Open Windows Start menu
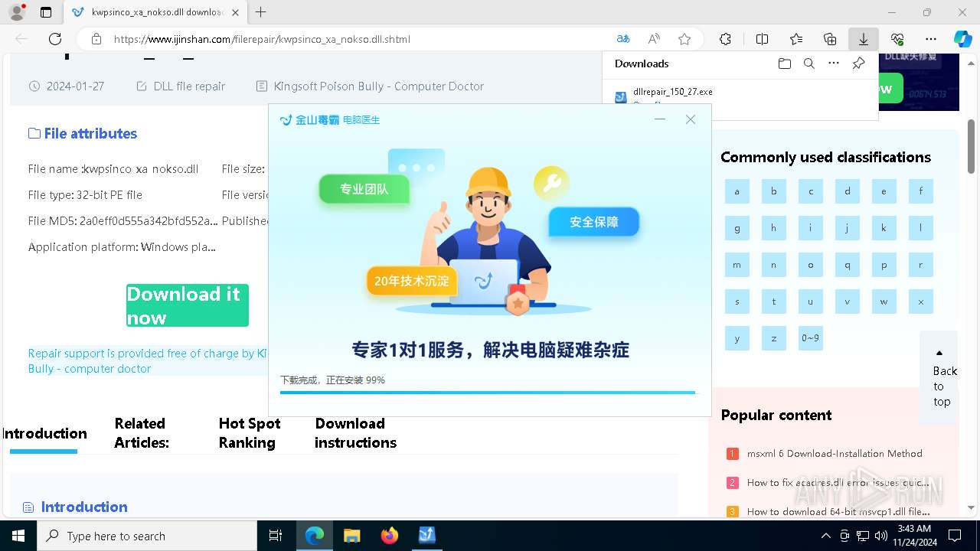This screenshot has width=980, height=551. pos(18,536)
